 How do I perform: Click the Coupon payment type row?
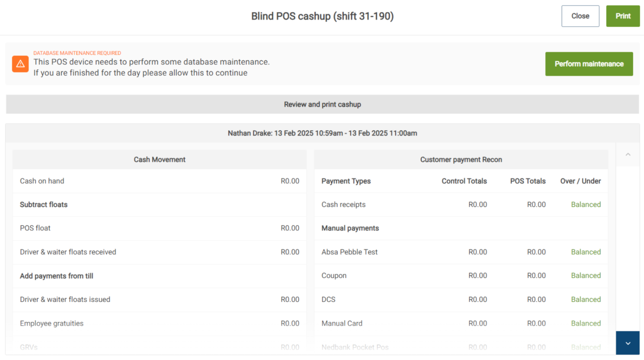pos(461,276)
